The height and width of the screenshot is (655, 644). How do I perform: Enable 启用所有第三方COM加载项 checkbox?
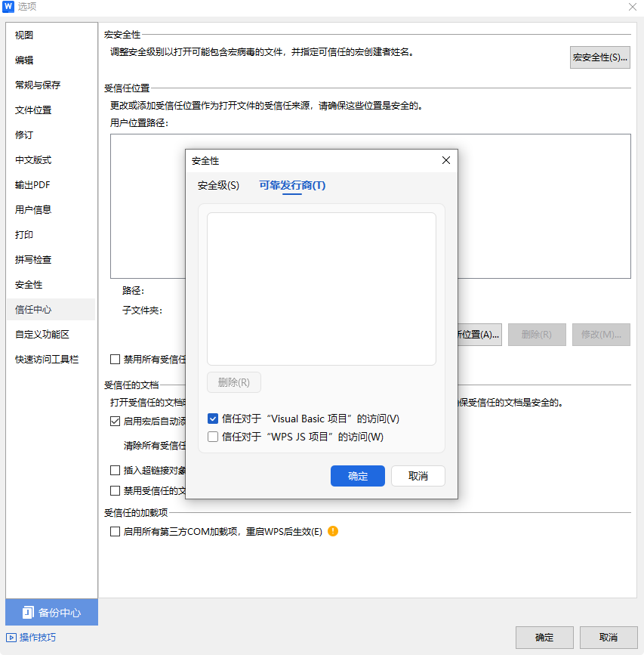(116, 531)
